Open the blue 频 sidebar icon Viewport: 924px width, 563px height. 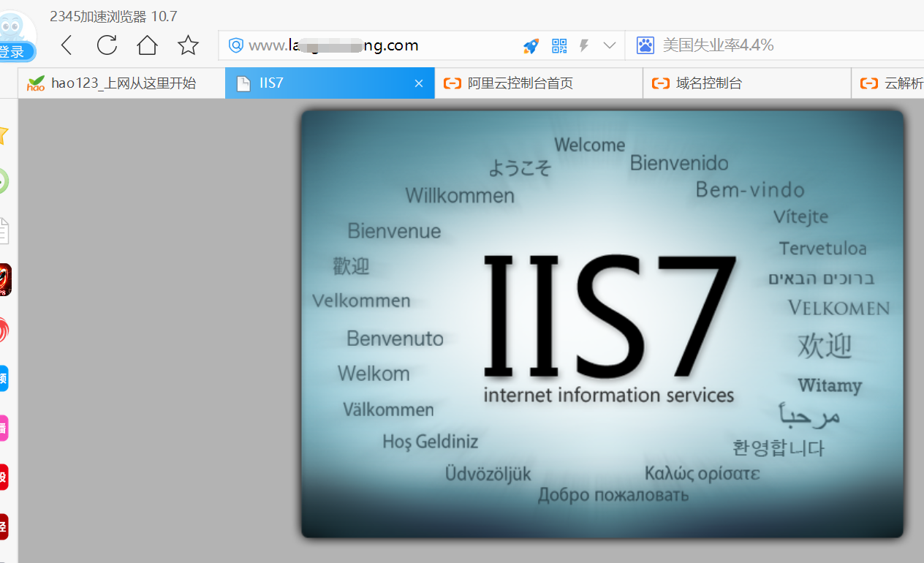pyautogui.click(x=4, y=378)
